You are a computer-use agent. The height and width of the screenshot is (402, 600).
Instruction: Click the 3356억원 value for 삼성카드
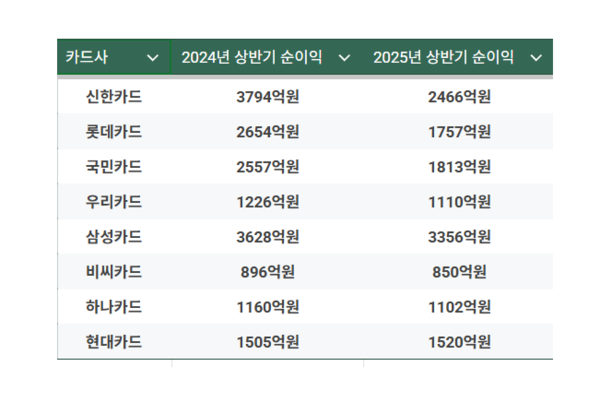(459, 237)
